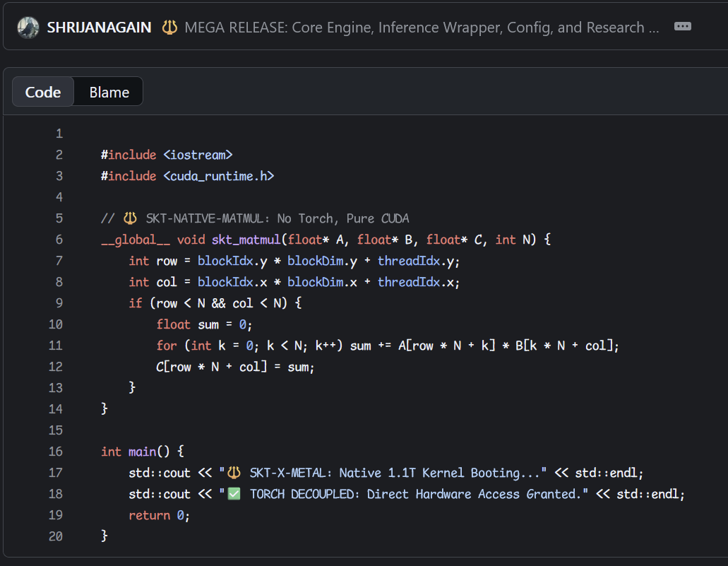Click threadIdx in the col assignment line
This screenshot has width=728, height=566.
click(409, 282)
